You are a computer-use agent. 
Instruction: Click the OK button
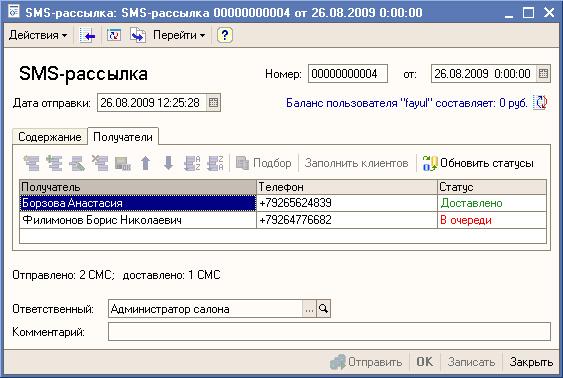[425, 362]
